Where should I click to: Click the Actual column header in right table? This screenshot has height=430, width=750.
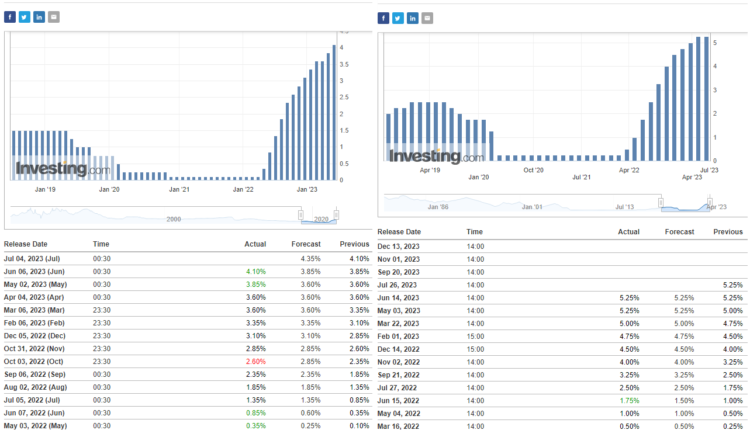(628, 232)
